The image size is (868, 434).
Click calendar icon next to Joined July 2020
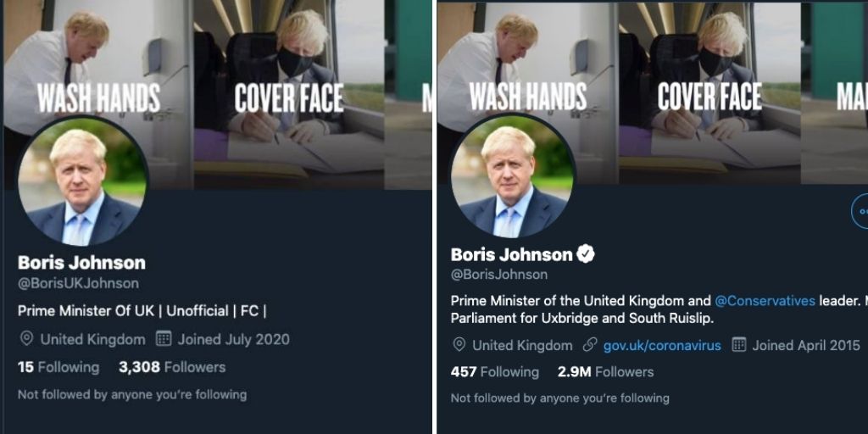163,339
